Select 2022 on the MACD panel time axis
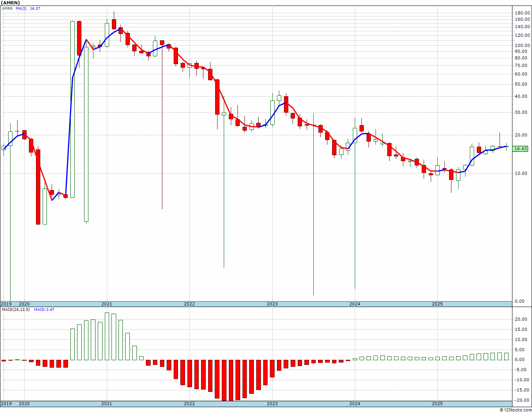532x413 pixels. [x=189, y=404]
